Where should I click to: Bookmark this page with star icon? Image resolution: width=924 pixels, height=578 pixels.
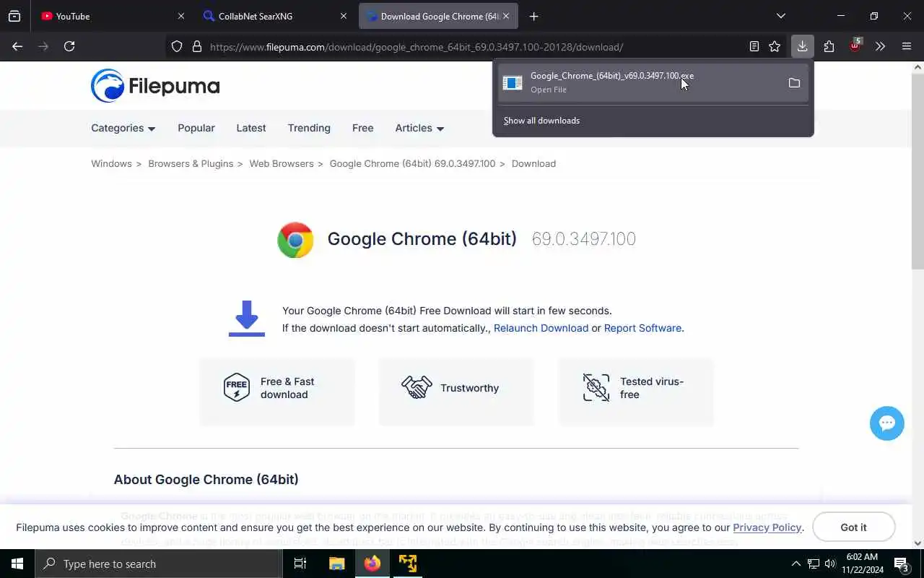[775, 46]
